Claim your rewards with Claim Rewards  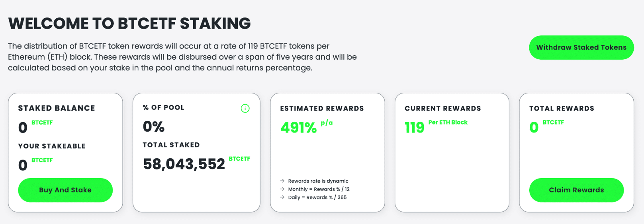pos(576,190)
